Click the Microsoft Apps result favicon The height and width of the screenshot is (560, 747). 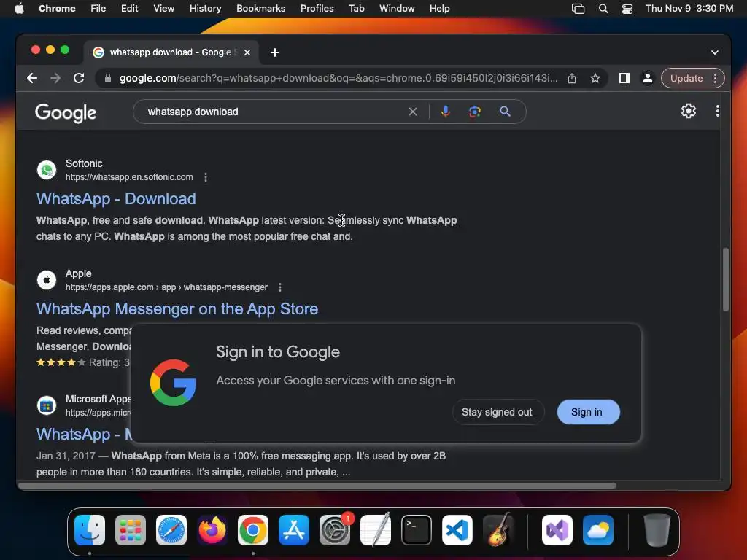click(47, 405)
